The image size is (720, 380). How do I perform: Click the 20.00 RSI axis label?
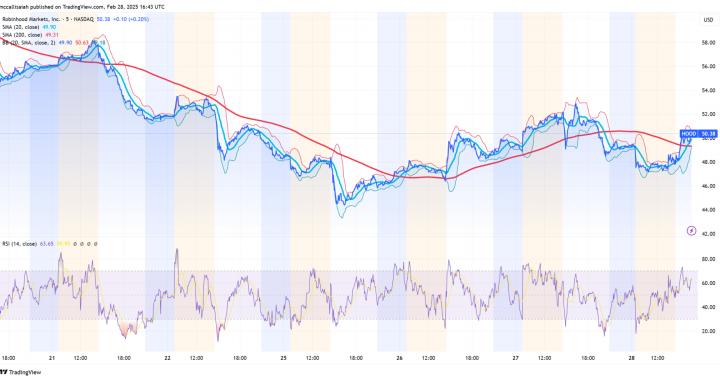coord(709,331)
